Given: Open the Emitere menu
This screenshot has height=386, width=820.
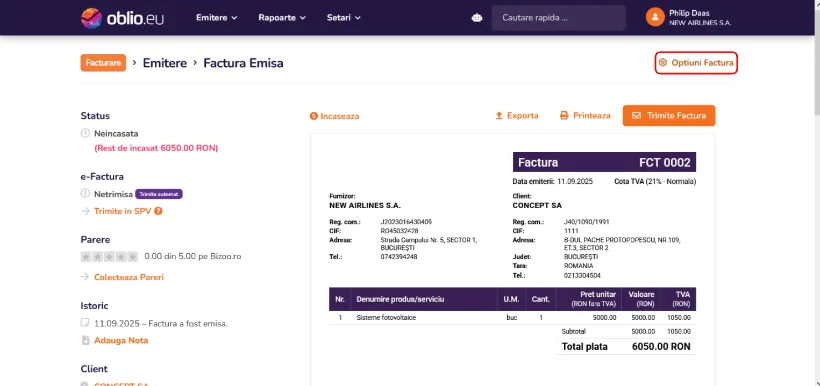Looking at the screenshot, I should click(x=217, y=18).
